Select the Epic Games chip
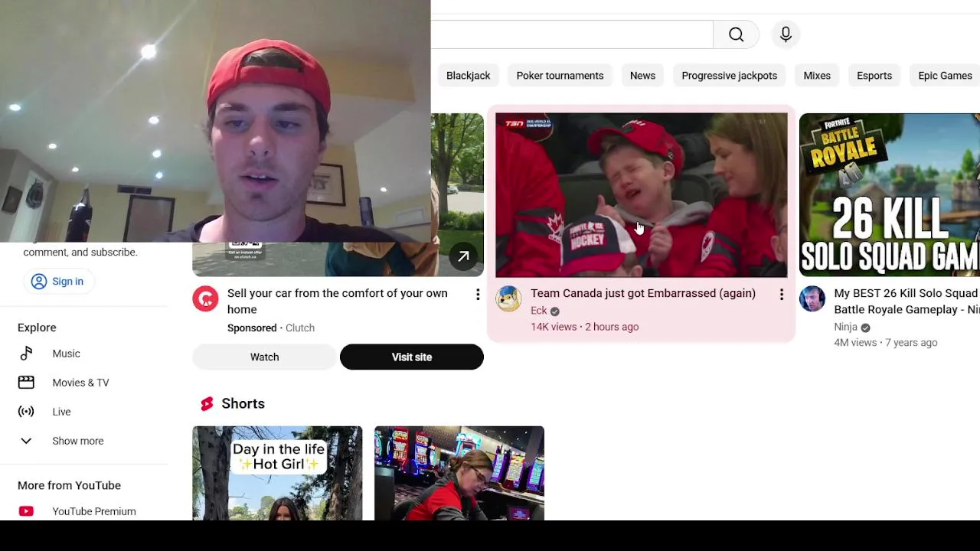Screen dimensions: 980x551 [945, 76]
